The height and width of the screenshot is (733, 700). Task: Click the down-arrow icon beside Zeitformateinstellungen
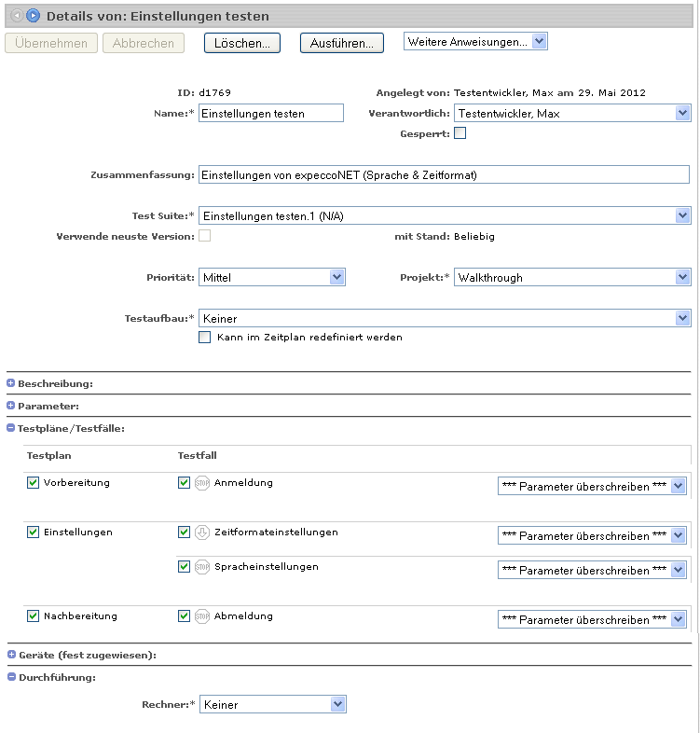pos(202,532)
